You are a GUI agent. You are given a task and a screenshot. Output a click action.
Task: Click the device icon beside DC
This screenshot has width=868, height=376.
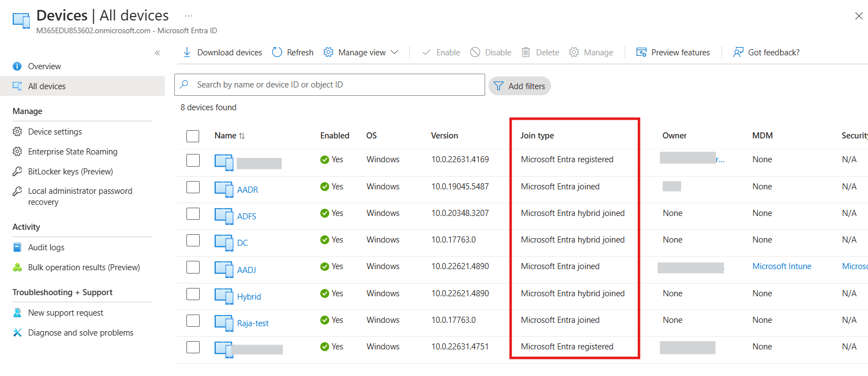pyautogui.click(x=224, y=243)
